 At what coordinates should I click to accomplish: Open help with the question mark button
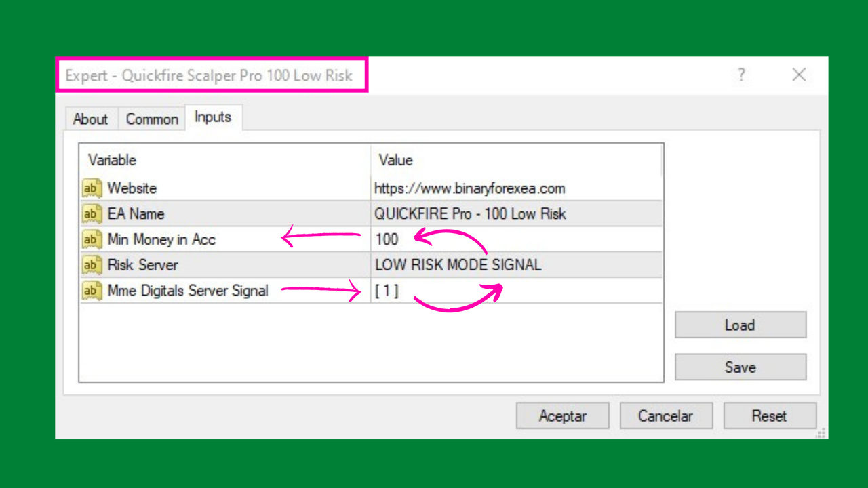click(x=741, y=75)
